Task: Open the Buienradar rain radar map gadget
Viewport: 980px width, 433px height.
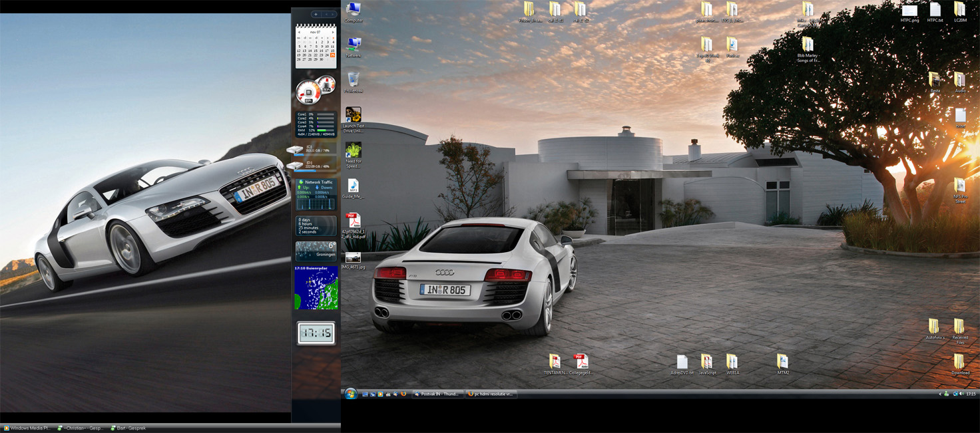Action: point(316,287)
